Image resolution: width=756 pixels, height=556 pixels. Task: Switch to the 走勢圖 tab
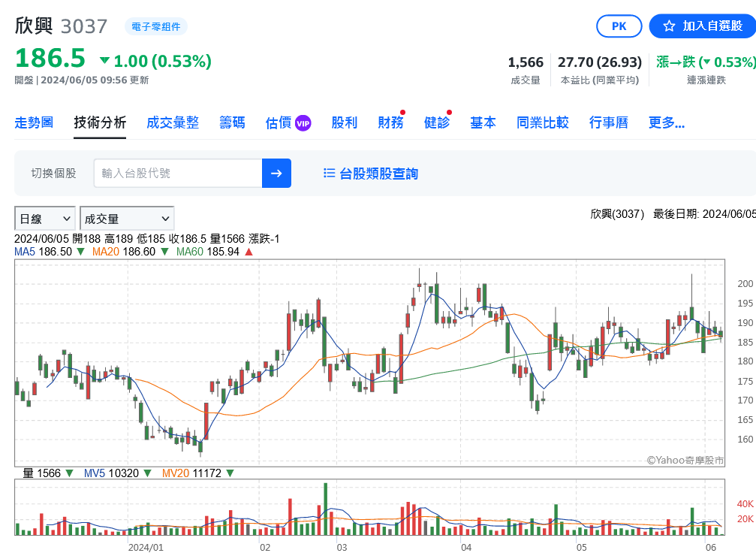click(x=34, y=122)
